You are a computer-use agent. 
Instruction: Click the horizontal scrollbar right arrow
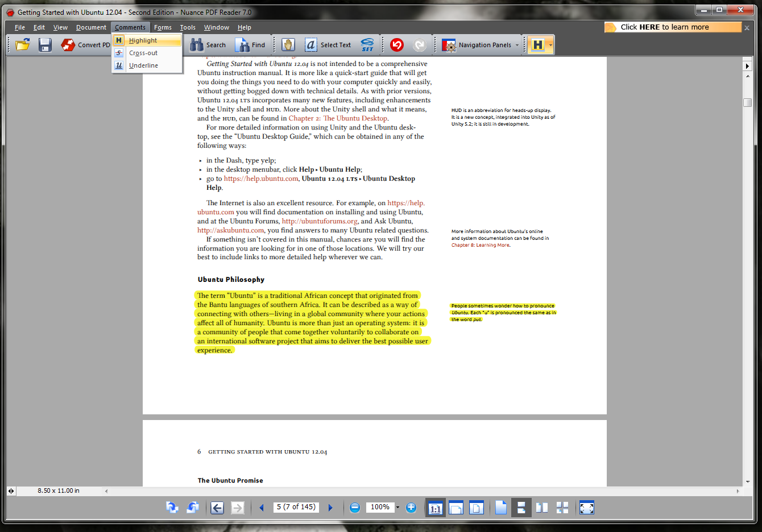[738, 491]
